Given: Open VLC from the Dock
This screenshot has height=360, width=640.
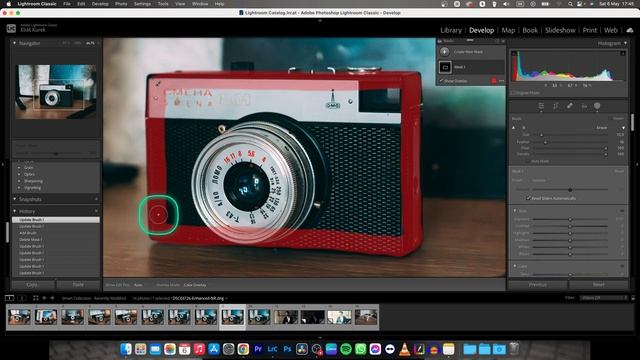Looking at the screenshot, I should pos(404,349).
